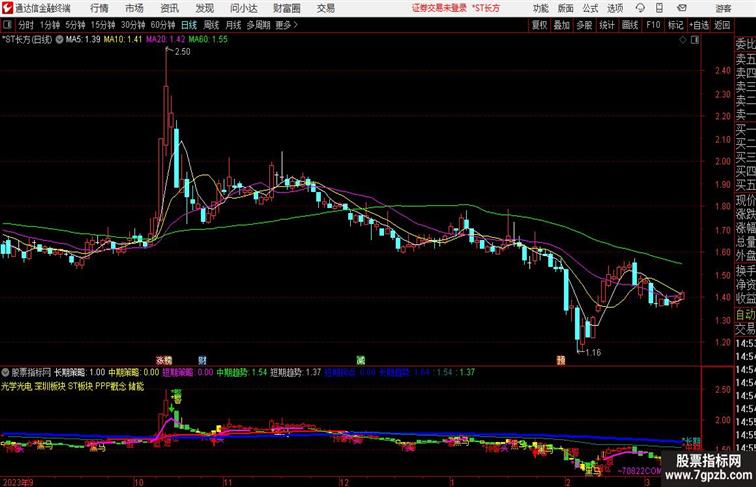Open the 画线 drawing tools
This screenshot has height=487, width=756.
pyautogui.click(x=630, y=25)
